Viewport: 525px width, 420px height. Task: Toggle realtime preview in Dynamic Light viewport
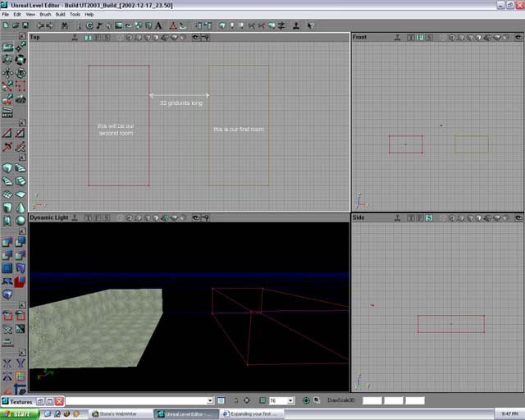click(x=75, y=218)
